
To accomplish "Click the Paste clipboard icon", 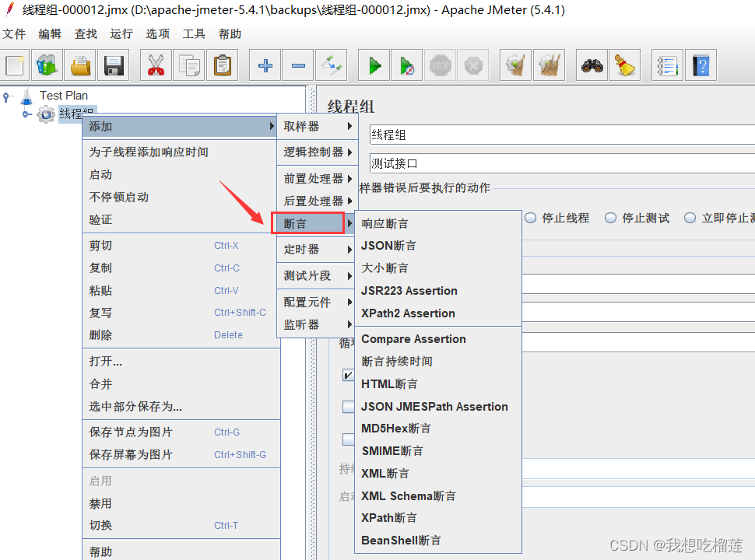I will [x=223, y=65].
